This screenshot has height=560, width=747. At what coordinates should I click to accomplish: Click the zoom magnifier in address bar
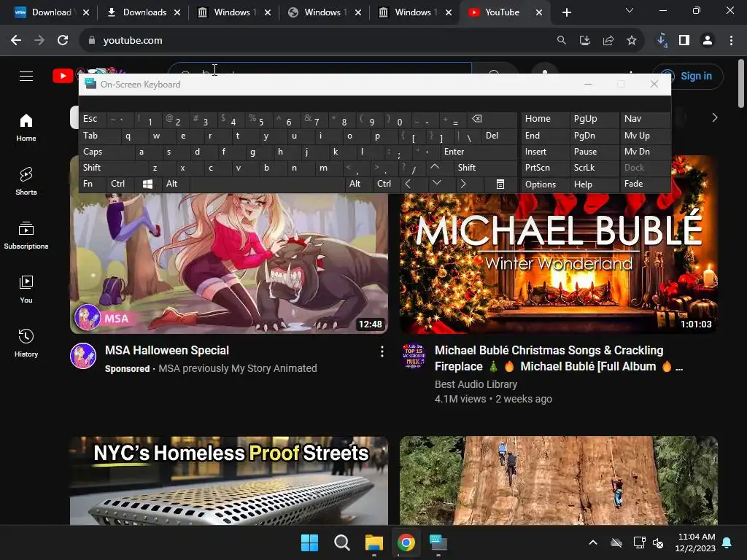tap(562, 41)
